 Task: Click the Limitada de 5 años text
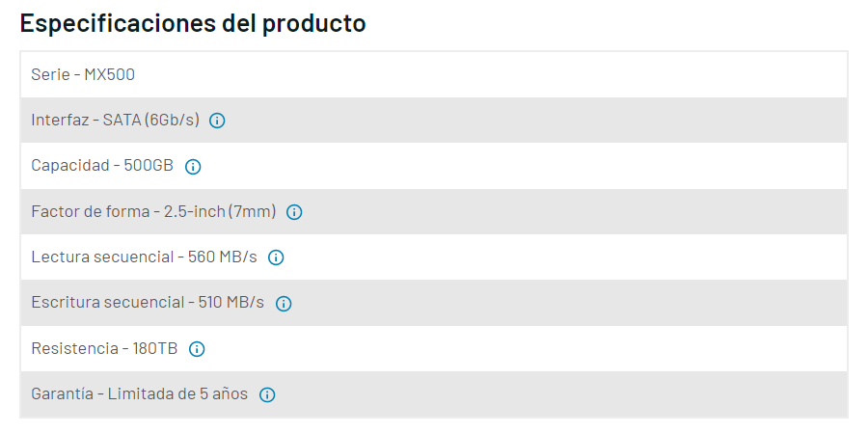click(177, 394)
